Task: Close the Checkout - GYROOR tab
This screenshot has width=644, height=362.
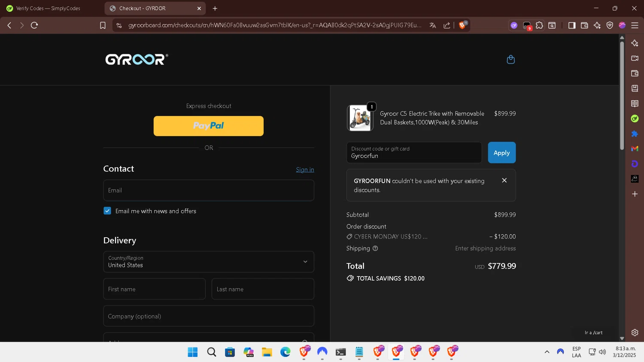Action: point(199,8)
